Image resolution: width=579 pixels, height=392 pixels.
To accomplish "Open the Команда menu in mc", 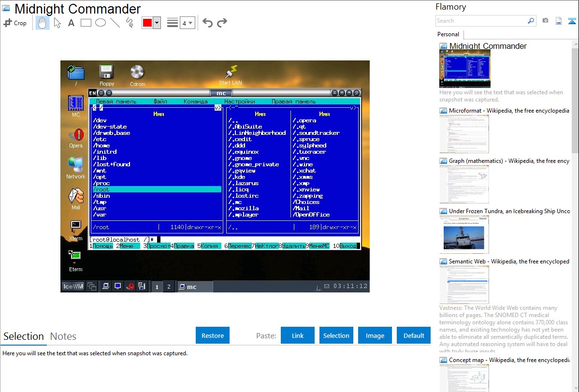I will point(196,102).
